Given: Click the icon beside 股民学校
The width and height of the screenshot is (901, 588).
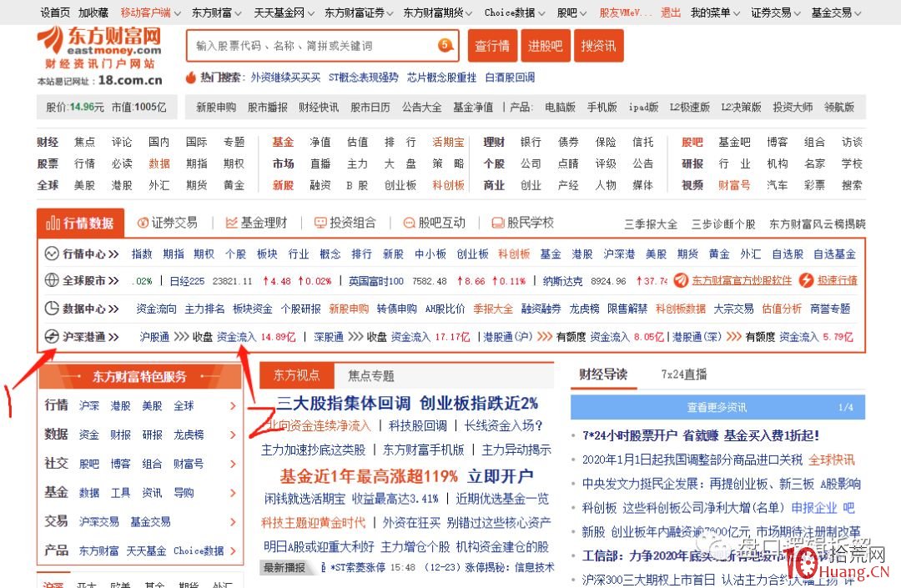Looking at the screenshot, I should [x=497, y=223].
